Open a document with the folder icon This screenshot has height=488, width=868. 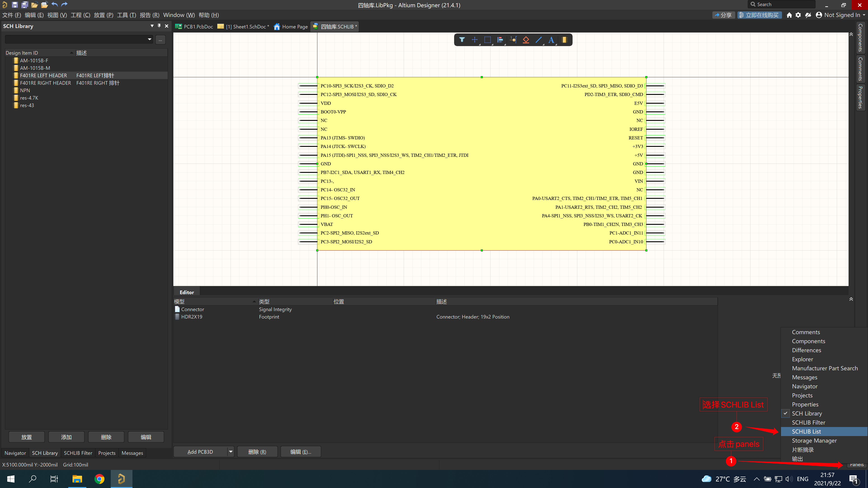click(34, 5)
